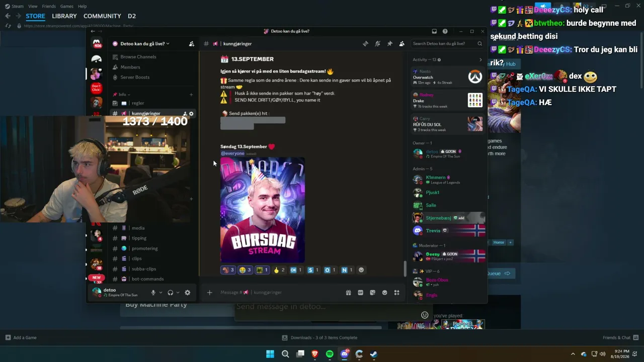Open microphone input options arrow
Image resolution: width=644 pixels, height=362 pixels.
pos(160,293)
